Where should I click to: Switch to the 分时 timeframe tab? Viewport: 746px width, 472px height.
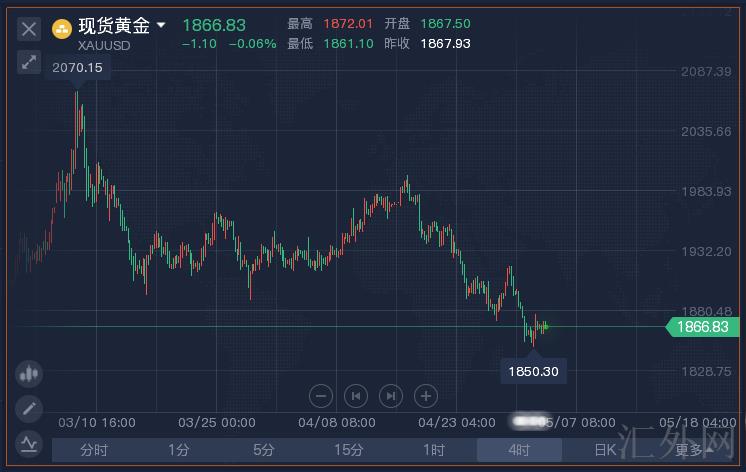point(93,451)
